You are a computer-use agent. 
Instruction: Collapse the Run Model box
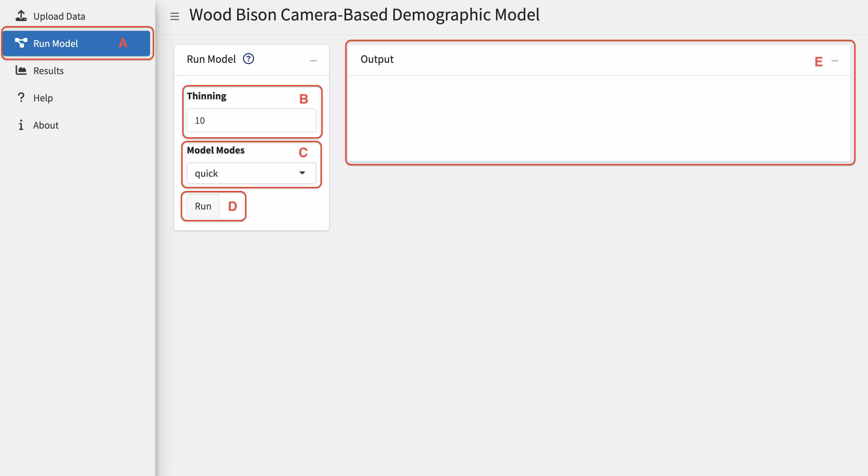pos(313,61)
